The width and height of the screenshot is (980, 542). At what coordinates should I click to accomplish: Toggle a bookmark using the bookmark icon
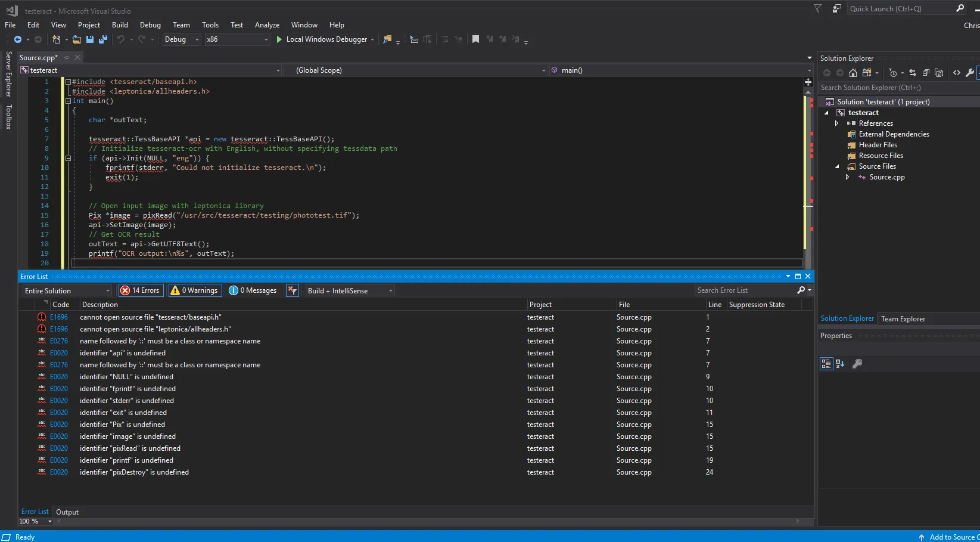click(x=475, y=39)
